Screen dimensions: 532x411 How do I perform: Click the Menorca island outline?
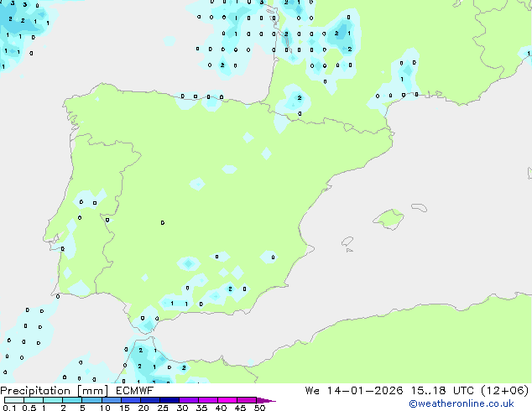click(419, 207)
